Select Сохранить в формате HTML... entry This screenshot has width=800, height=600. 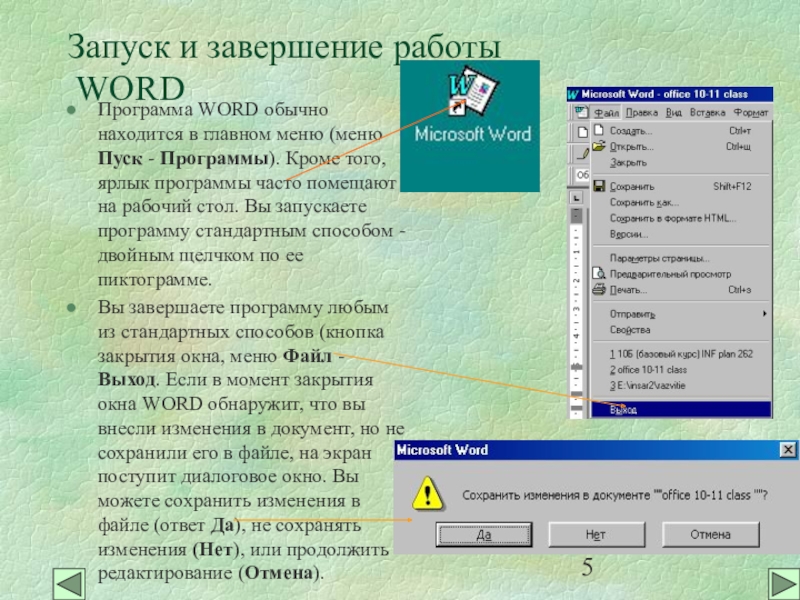[x=681, y=218]
